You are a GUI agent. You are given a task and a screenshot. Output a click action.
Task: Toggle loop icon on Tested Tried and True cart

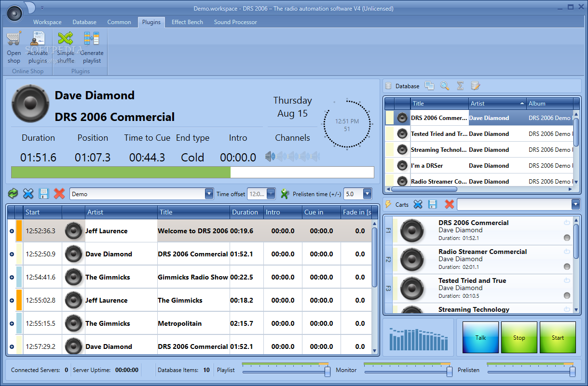[x=567, y=280]
